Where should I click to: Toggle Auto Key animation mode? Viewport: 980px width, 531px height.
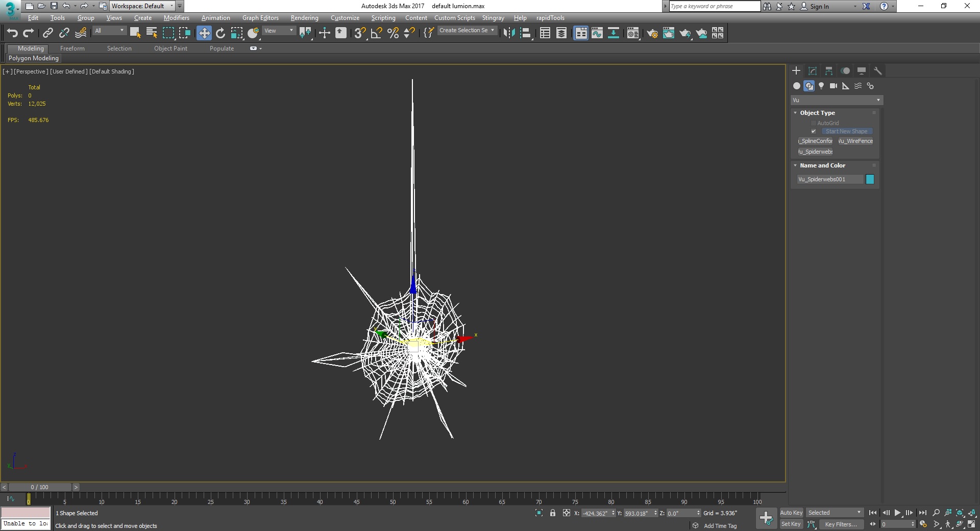791,513
